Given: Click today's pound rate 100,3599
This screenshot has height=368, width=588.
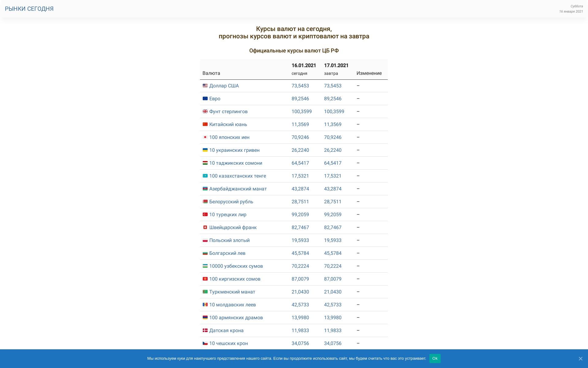Looking at the screenshot, I should pyautogui.click(x=302, y=112).
